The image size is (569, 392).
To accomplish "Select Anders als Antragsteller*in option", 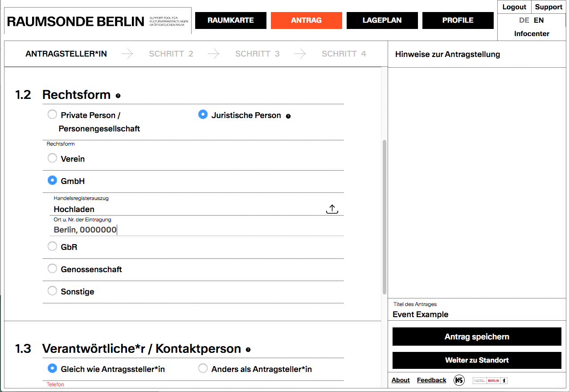I will point(203,368).
